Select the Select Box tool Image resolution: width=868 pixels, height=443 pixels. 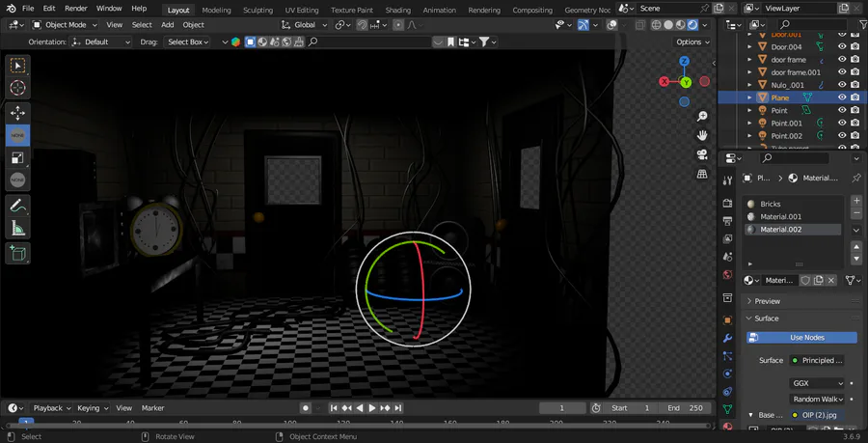(17, 66)
